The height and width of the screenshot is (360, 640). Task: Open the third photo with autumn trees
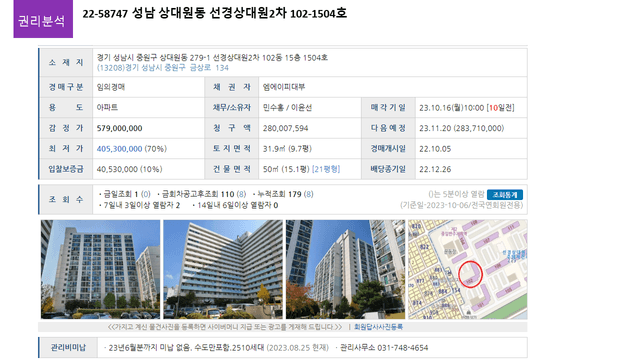(345, 269)
